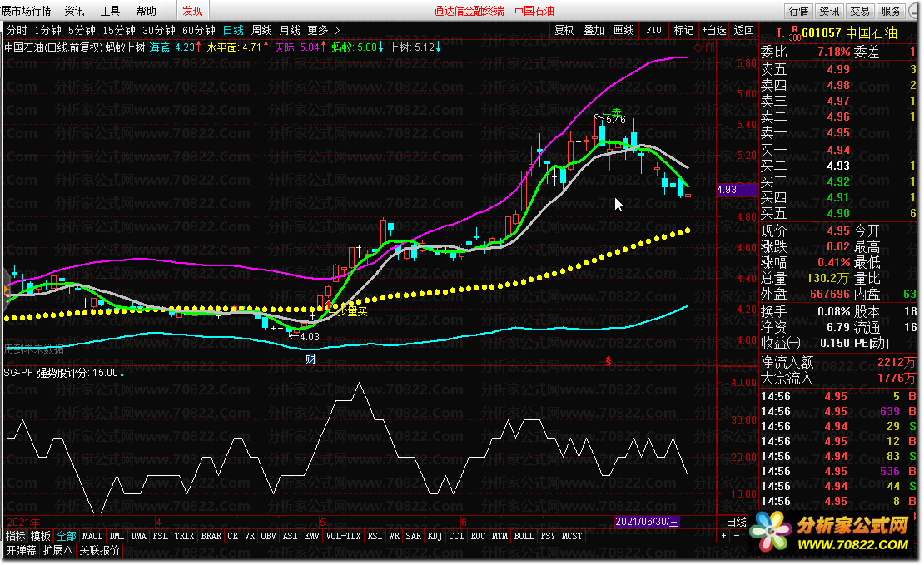924x565 pixels.
Task: Switch indicator to BRAR
Action: (x=211, y=536)
